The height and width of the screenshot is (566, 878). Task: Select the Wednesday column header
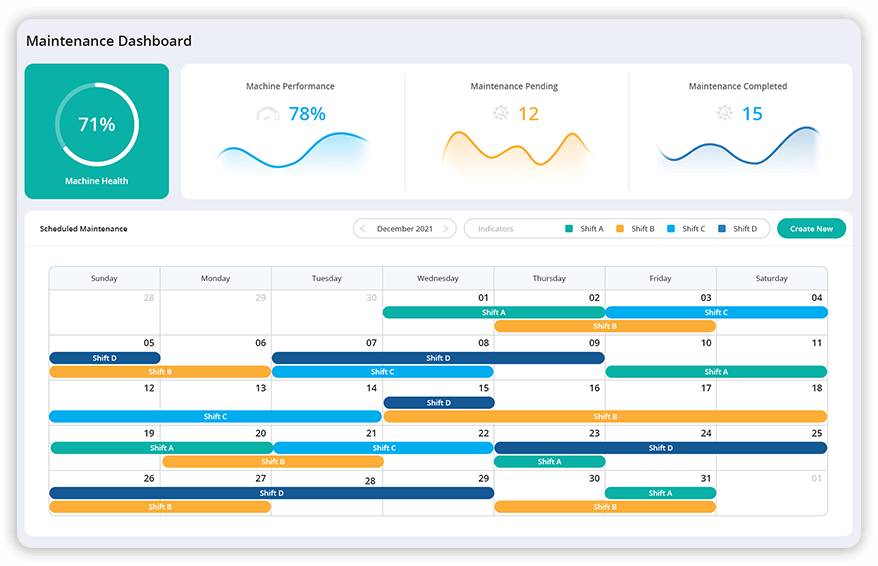pos(438,278)
